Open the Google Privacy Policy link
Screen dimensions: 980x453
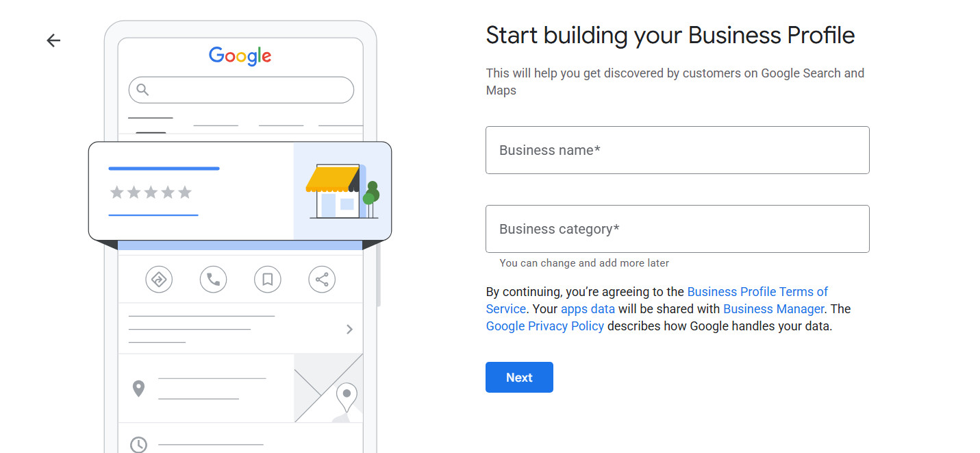[x=545, y=326]
